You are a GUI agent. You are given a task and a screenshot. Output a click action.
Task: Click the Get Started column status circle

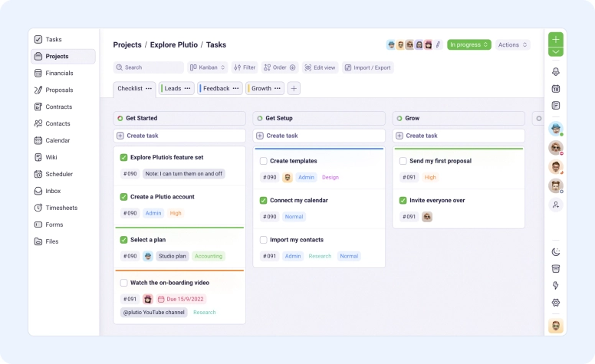click(x=120, y=118)
